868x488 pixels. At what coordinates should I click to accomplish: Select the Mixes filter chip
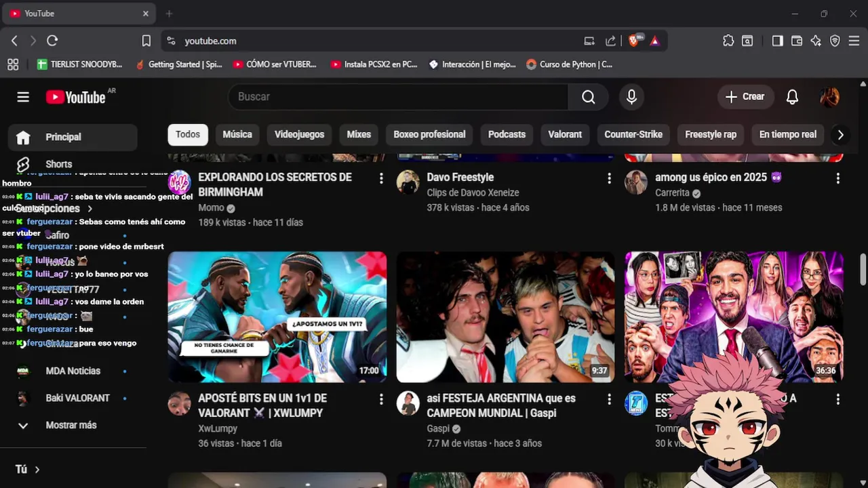coord(359,134)
